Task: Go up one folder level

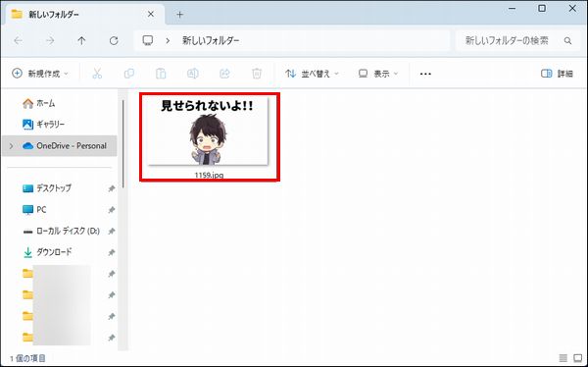Action: click(81, 40)
